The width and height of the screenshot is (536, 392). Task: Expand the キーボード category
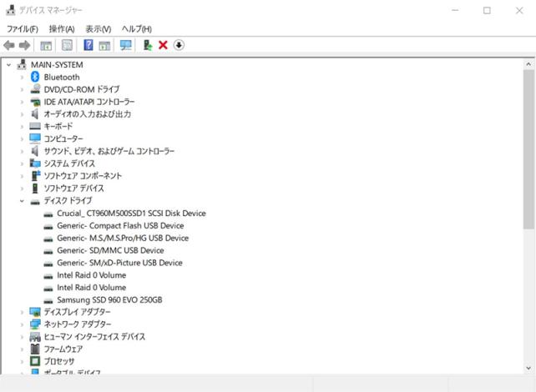coord(22,126)
